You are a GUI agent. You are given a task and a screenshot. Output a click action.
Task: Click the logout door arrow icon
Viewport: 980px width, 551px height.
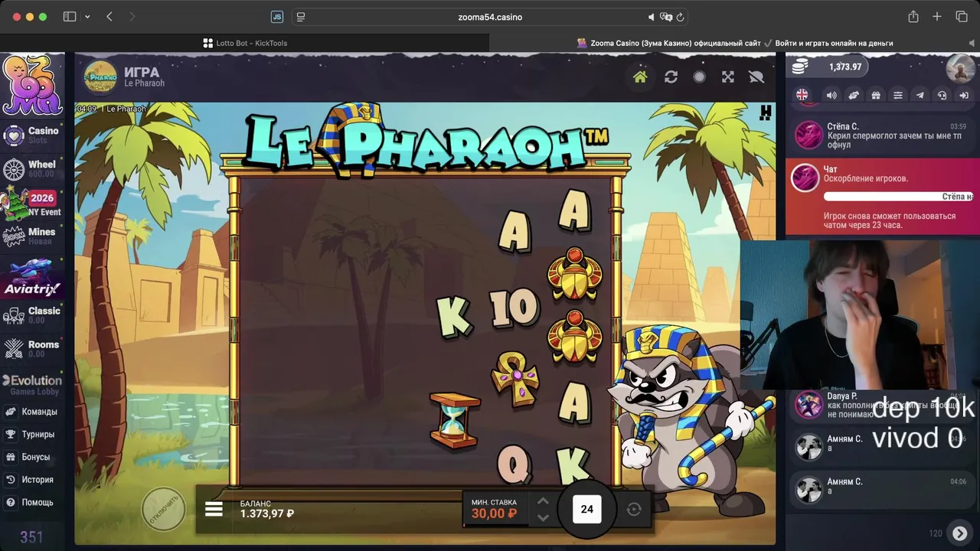click(964, 95)
